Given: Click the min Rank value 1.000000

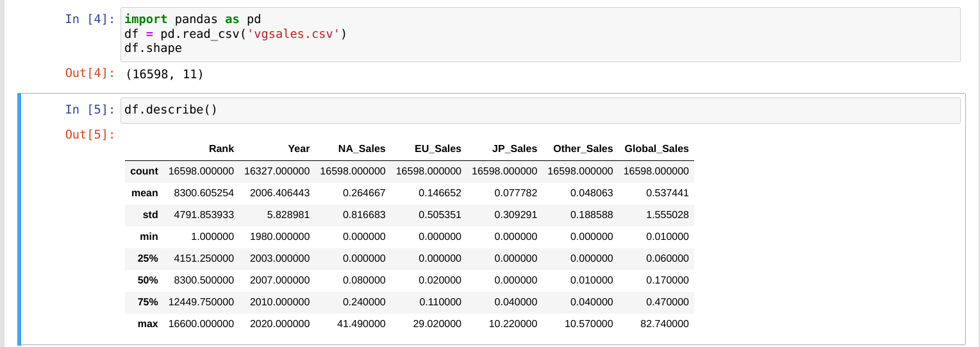Looking at the screenshot, I should (x=213, y=237).
